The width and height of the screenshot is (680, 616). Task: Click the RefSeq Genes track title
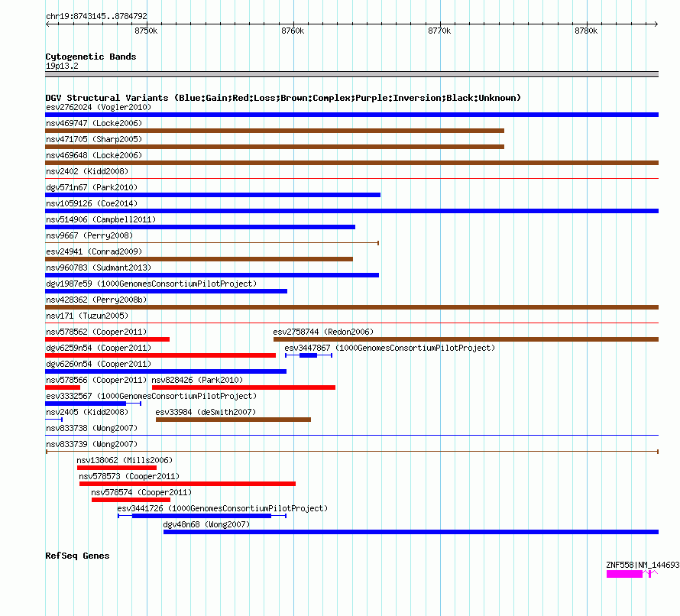[x=77, y=556]
